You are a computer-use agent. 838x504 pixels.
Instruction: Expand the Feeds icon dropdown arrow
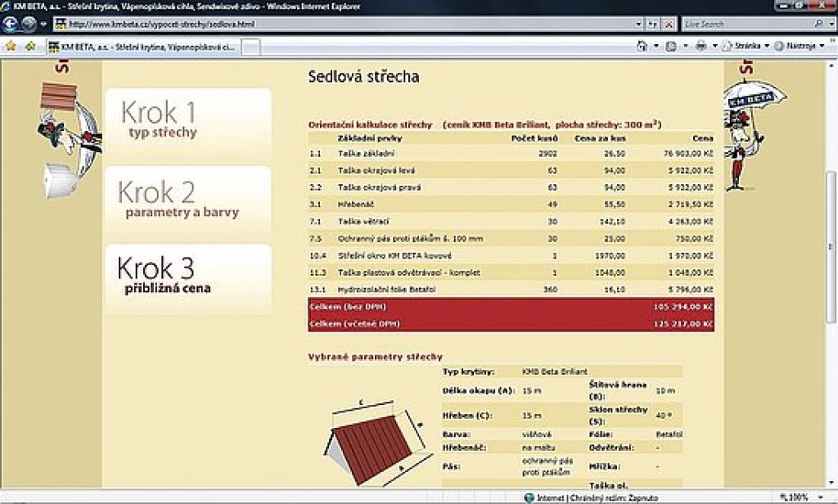pyautogui.click(x=686, y=46)
